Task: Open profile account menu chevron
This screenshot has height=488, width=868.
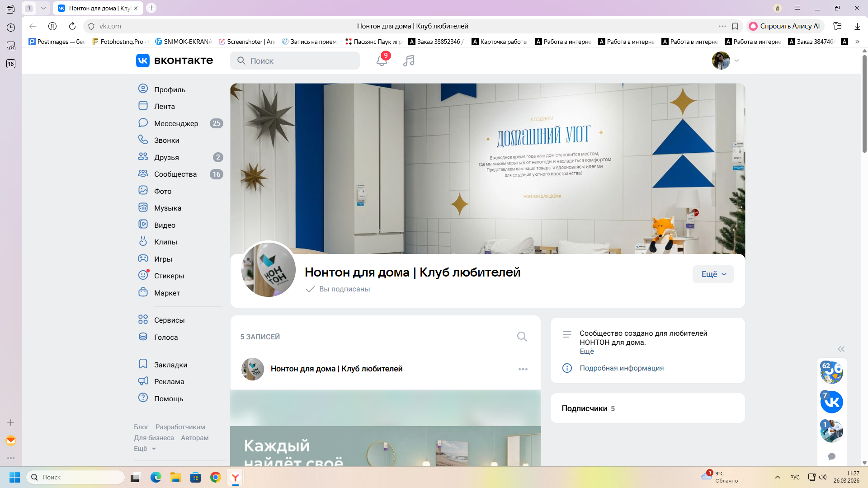Action: coord(736,61)
